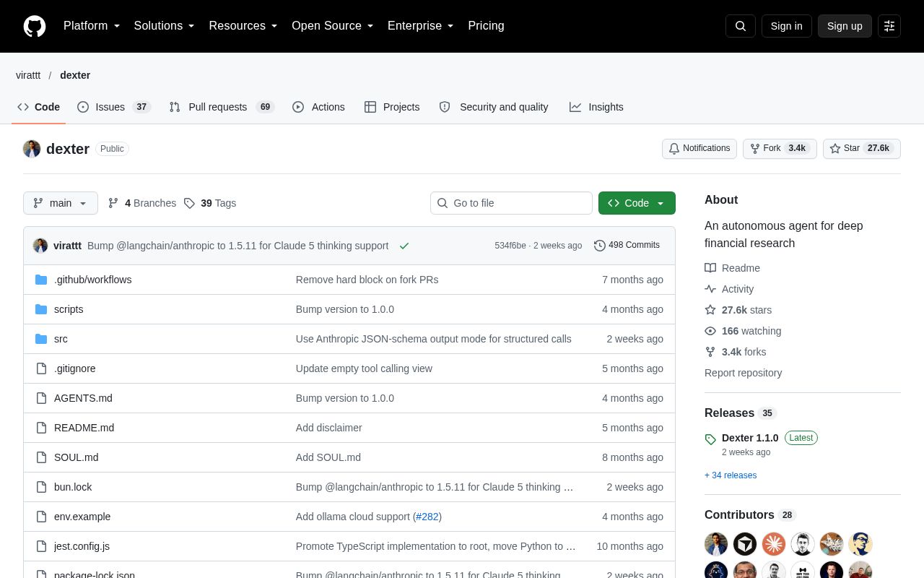924x578 pixels.
Task: Click the Notifications bell button
Action: click(699, 149)
